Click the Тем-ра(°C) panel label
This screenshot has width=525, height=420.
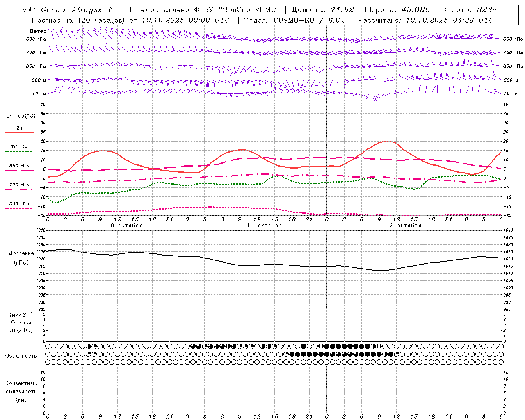[x=19, y=116]
